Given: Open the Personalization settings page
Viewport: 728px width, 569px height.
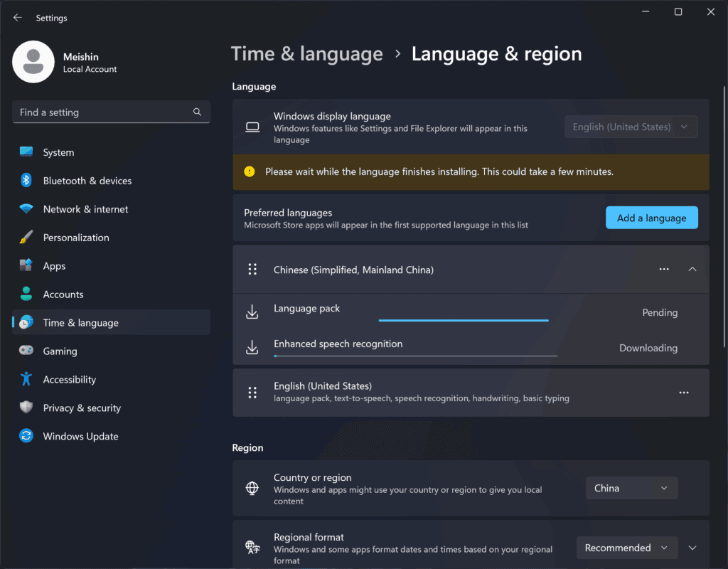Looking at the screenshot, I should coord(76,238).
